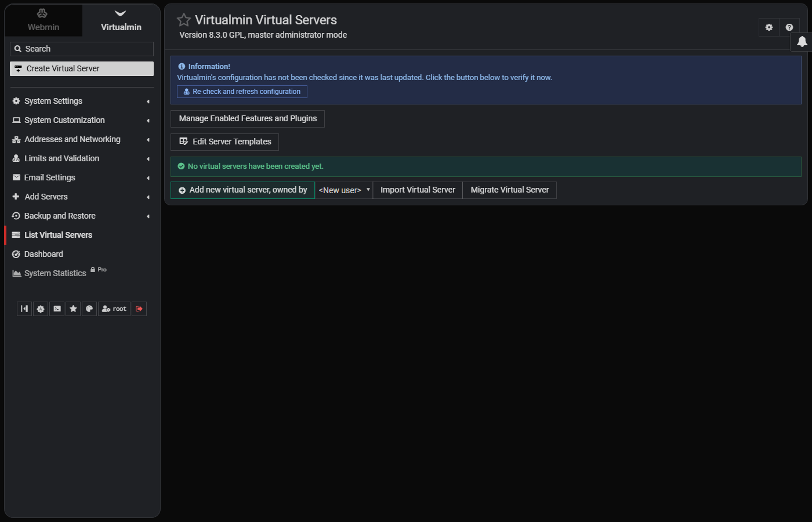Click Edit Server Templates button
The width and height of the screenshot is (812, 522).
224,142
